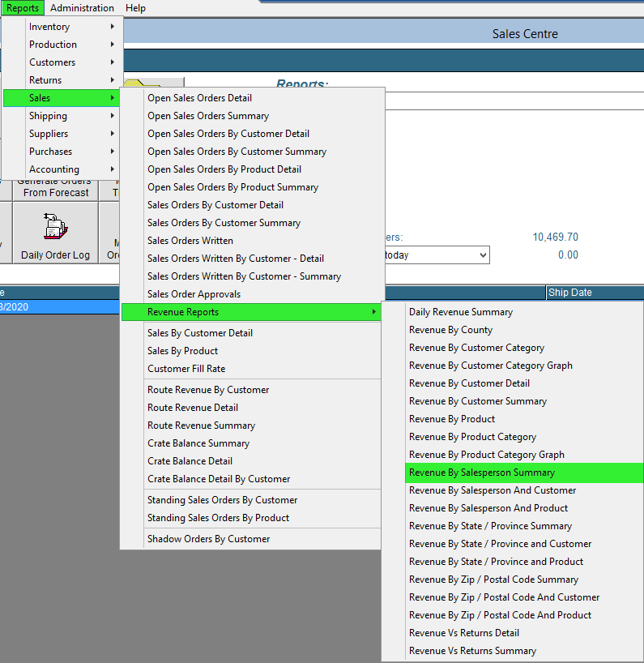Open Crate Balance Detail report
This screenshot has height=663, width=644.
pyautogui.click(x=251, y=461)
